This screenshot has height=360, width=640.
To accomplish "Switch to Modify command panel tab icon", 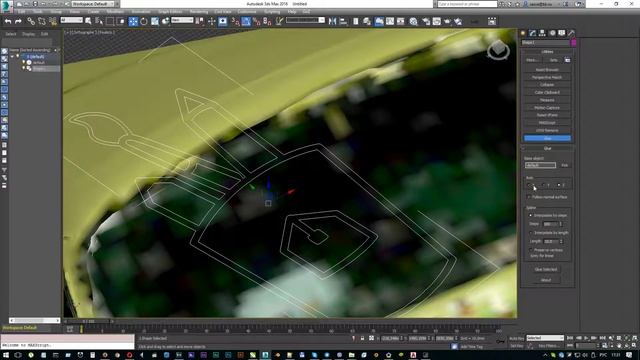I will click(x=533, y=33).
